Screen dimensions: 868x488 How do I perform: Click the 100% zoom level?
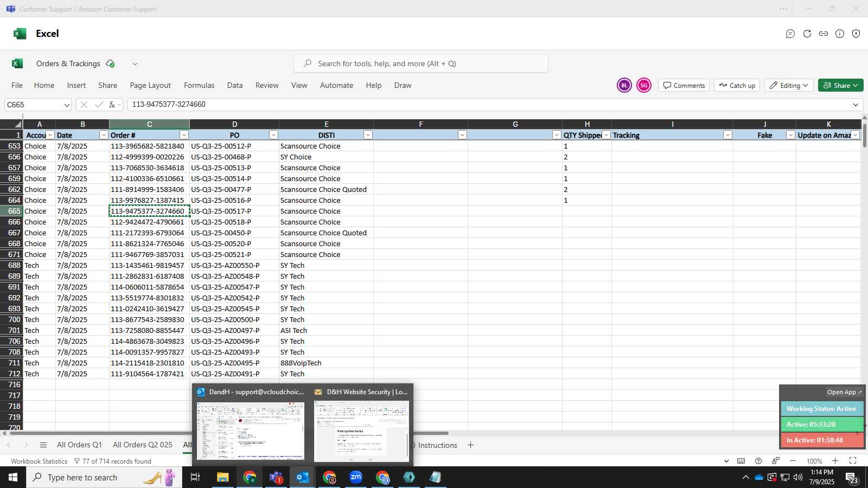814,461
